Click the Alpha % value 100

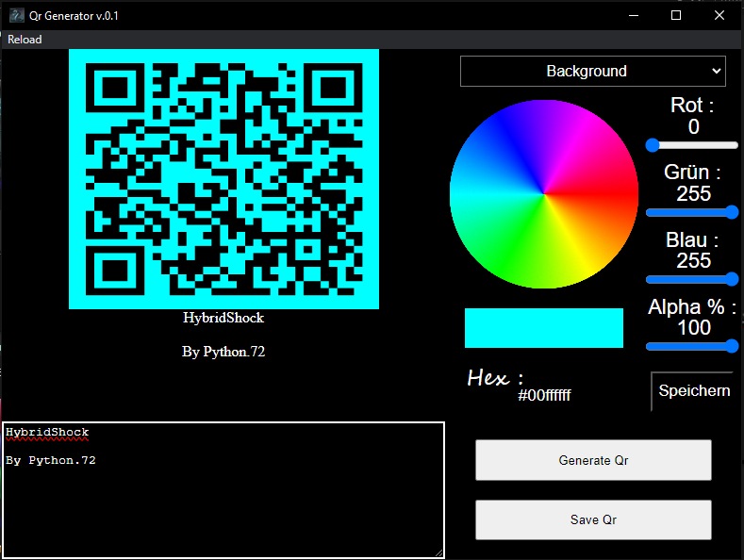tap(694, 327)
